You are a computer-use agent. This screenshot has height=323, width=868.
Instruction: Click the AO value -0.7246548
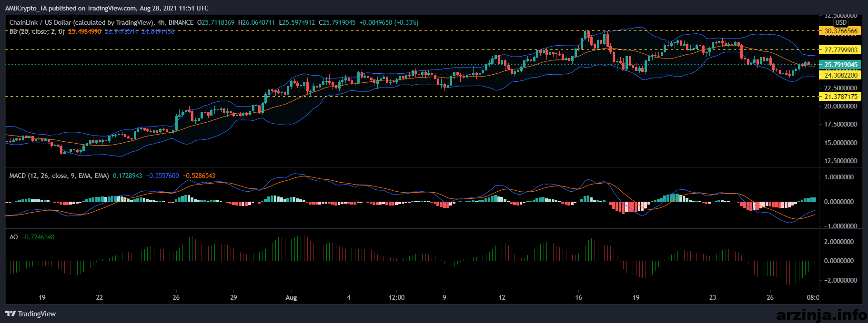pos(38,237)
